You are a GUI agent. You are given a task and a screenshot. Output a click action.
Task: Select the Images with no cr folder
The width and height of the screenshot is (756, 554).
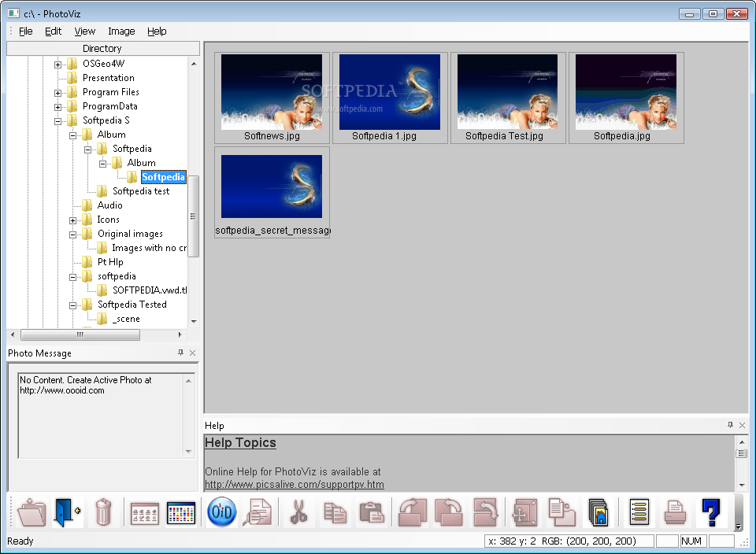pyautogui.click(x=149, y=248)
